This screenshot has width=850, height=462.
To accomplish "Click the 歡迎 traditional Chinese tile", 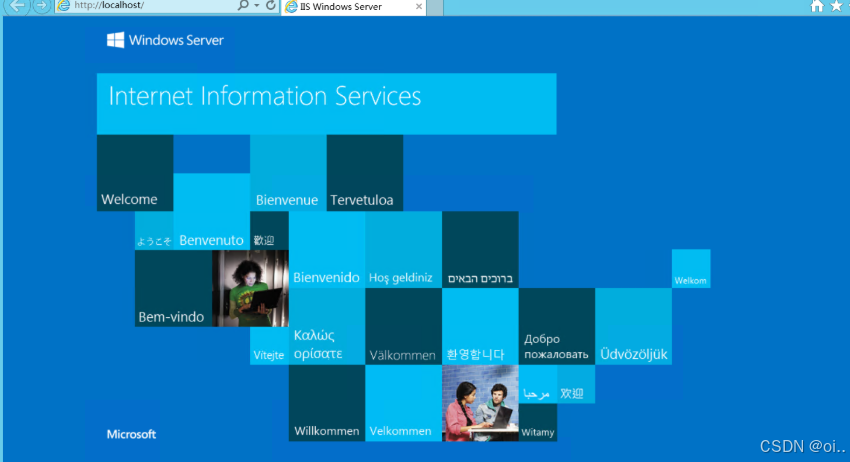I will pyautogui.click(x=269, y=230).
